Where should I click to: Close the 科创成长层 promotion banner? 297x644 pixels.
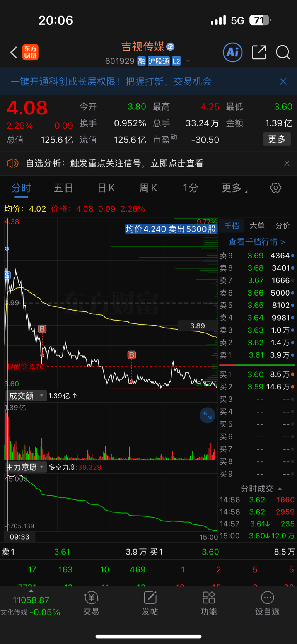click(x=283, y=81)
